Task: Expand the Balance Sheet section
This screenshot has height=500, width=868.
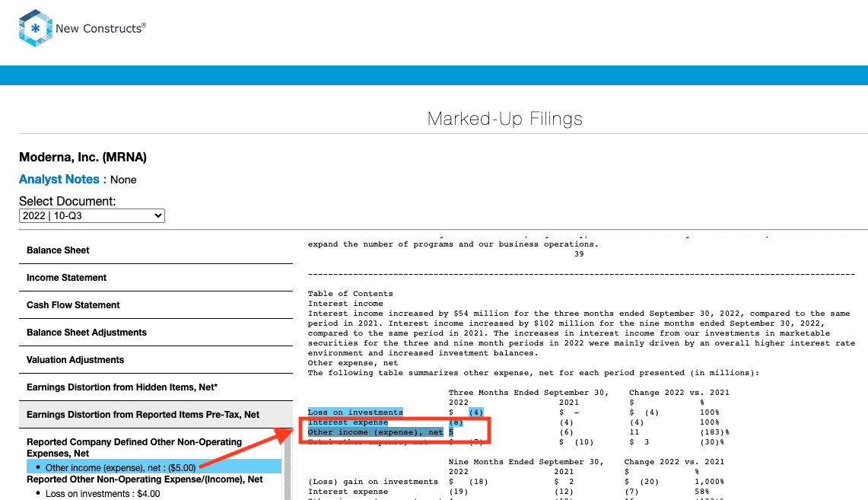Action: pyautogui.click(x=155, y=250)
